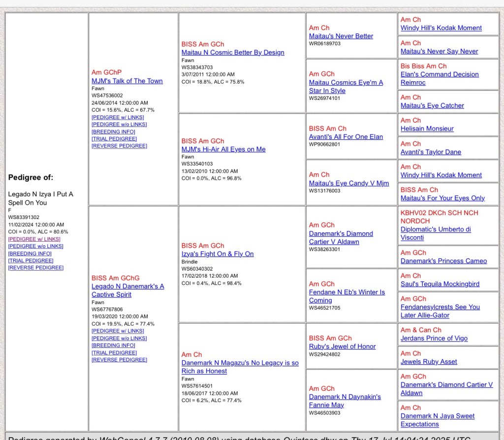The image size is (504, 440).
Task: Select MJM's Hi-Air All Eyes on Me
Action: point(223,149)
